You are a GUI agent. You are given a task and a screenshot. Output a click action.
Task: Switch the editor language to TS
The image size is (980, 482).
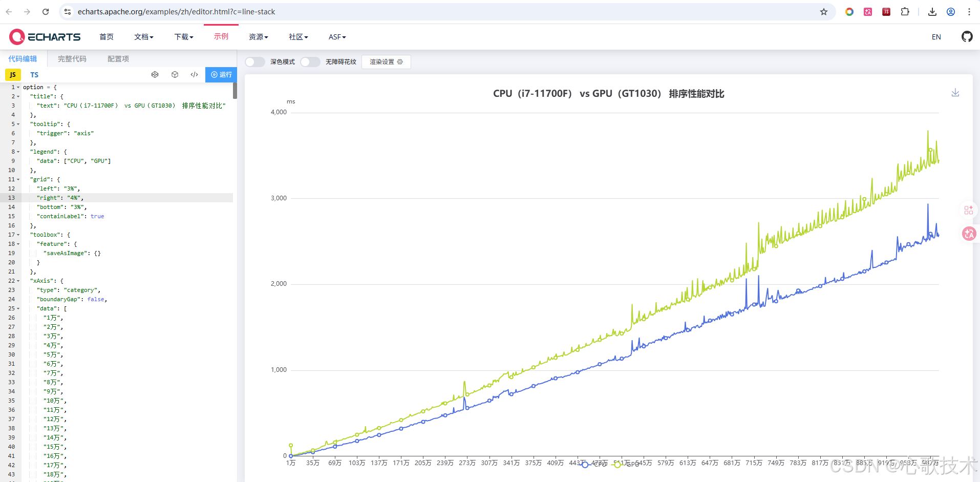tap(34, 75)
